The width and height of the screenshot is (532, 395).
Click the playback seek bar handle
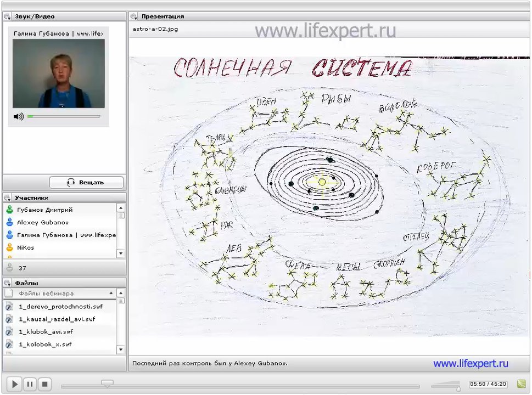(x=107, y=383)
